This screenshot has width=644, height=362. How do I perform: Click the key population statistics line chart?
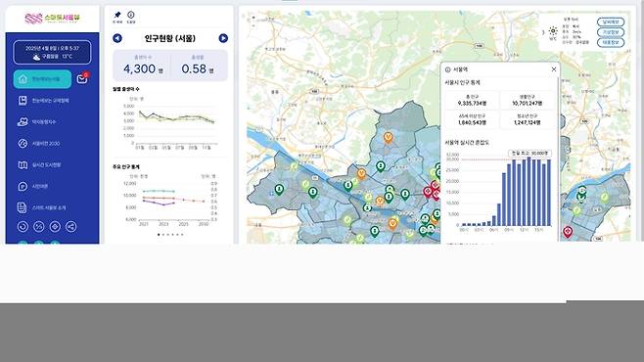click(x=170, y=202)
